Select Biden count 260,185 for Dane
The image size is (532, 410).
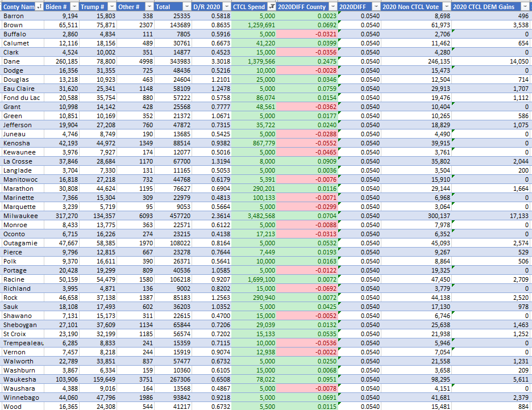(62, 61)
